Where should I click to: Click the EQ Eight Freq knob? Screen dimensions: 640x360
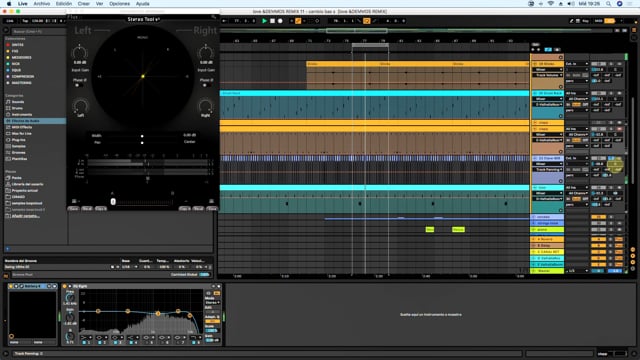(x=70, y=298)
